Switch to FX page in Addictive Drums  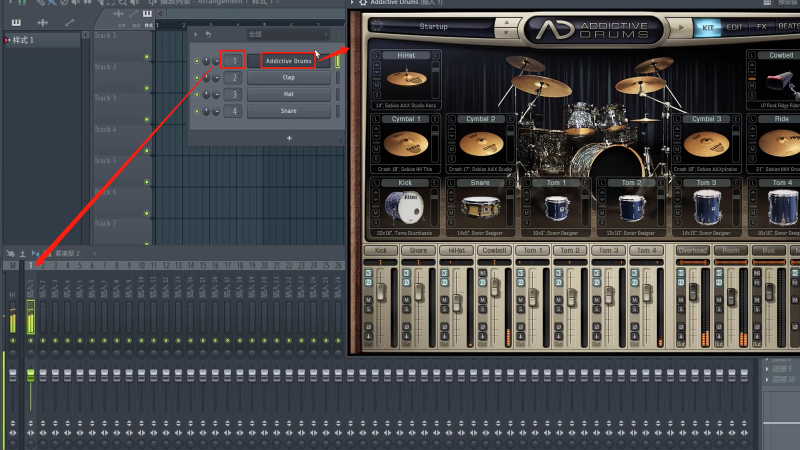[761, 27]
